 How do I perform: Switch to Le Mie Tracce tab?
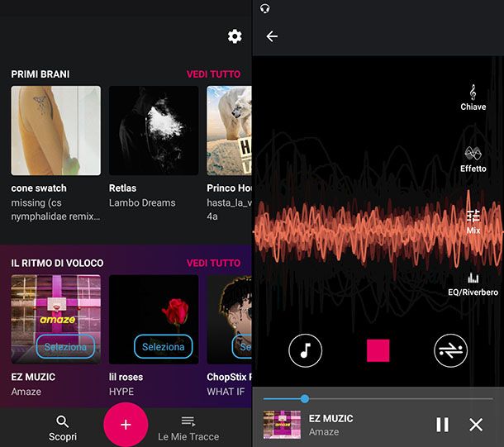point(188,429)
